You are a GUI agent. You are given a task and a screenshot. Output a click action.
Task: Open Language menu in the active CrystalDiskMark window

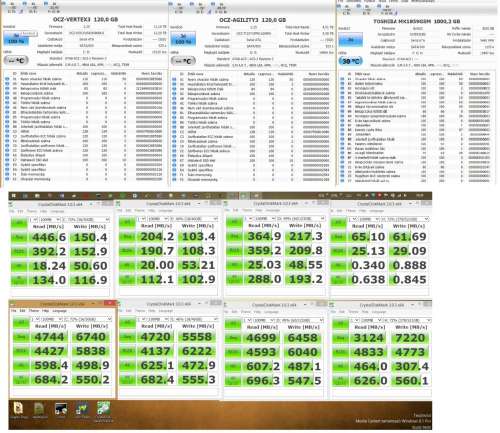(60, 311)
